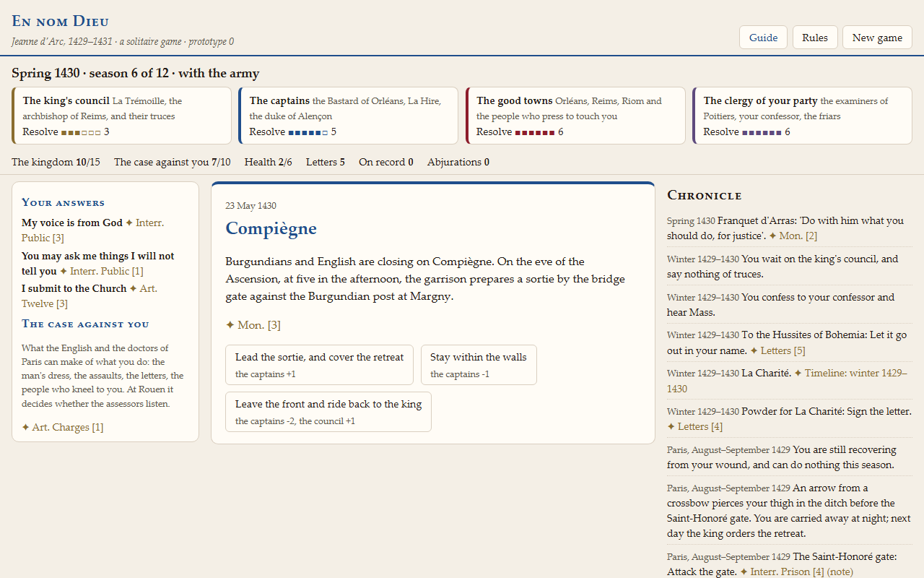Select The good towns faction card
This screenshot has width=924, height=578.
pyautogui.click(x=575, y=116)
